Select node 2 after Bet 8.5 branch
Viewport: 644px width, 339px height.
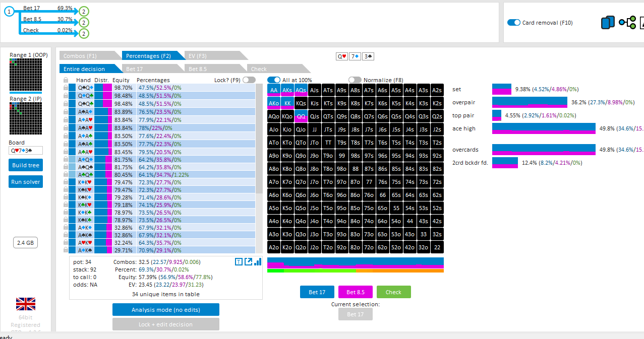tap(84, 22)
